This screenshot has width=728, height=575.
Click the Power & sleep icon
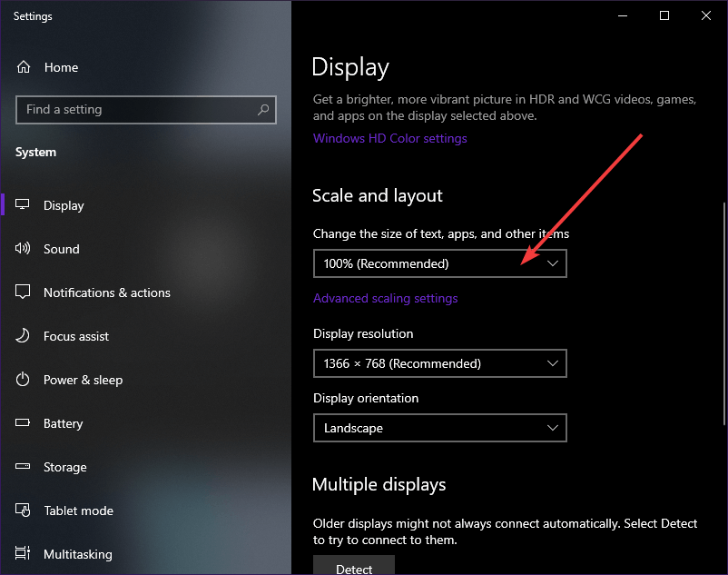(x=24, y=380)
